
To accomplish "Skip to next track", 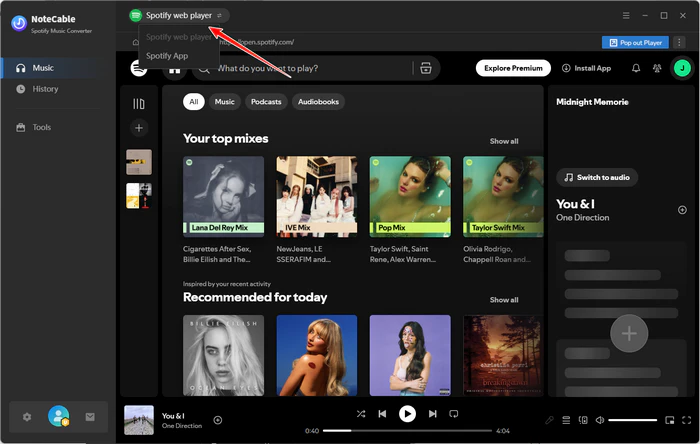I will pyautogui.click(x=432, y=414).
